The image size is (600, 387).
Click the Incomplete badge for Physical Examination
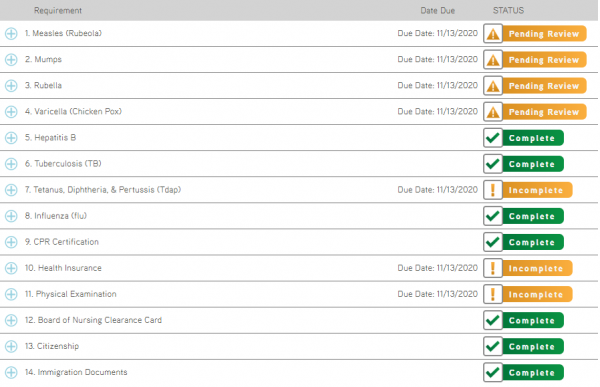click(537, 294)
